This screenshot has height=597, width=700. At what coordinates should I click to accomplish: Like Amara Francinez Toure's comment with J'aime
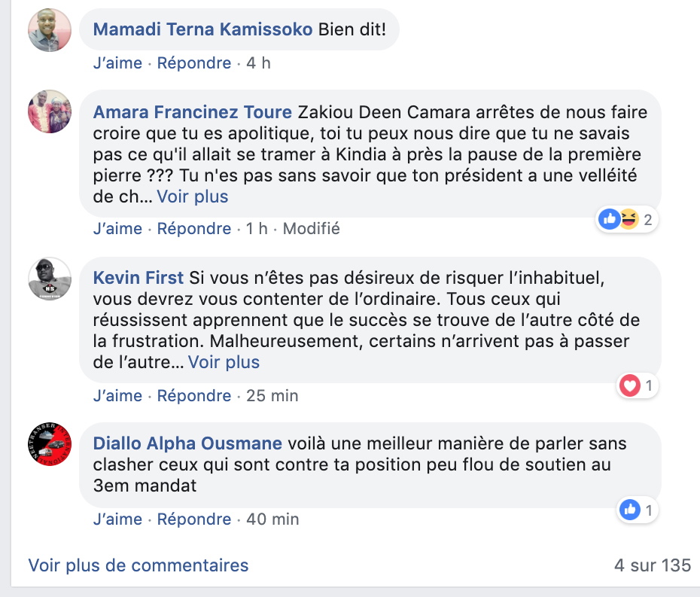117,229
